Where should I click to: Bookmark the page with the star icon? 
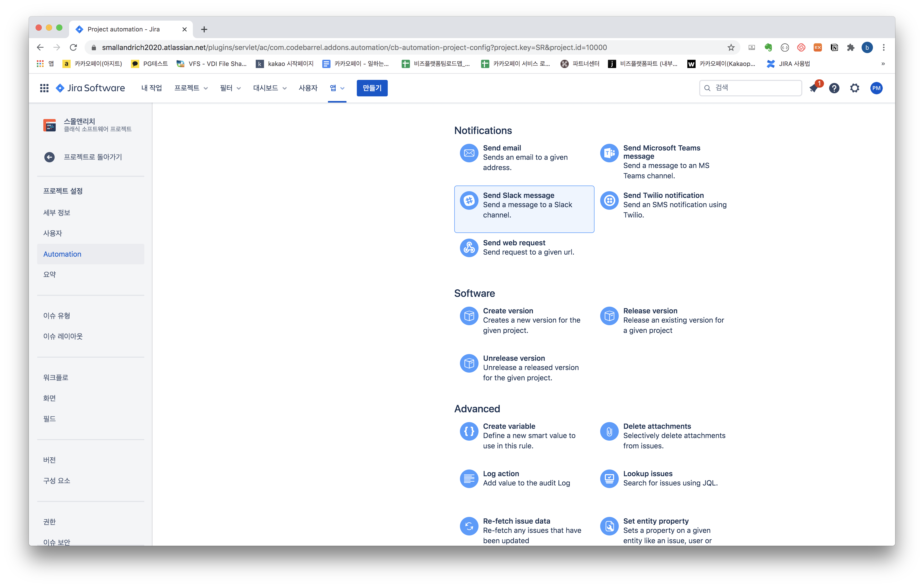(731, 48)
